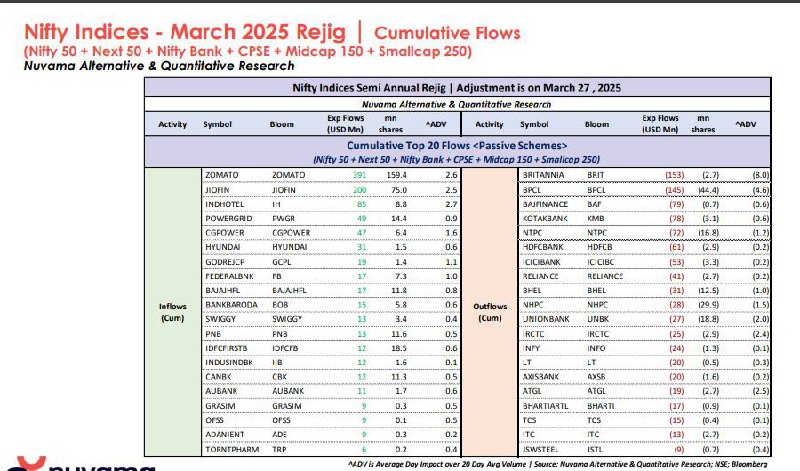Click the green Inflows (Cum) cell
The width and height of the screenshot is (800, 471).
[173, 312]
